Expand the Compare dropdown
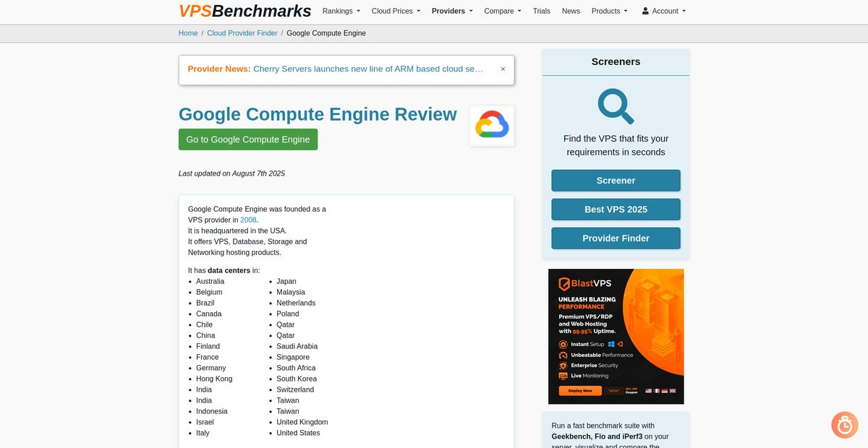The image size is (868, 448). 503,11
